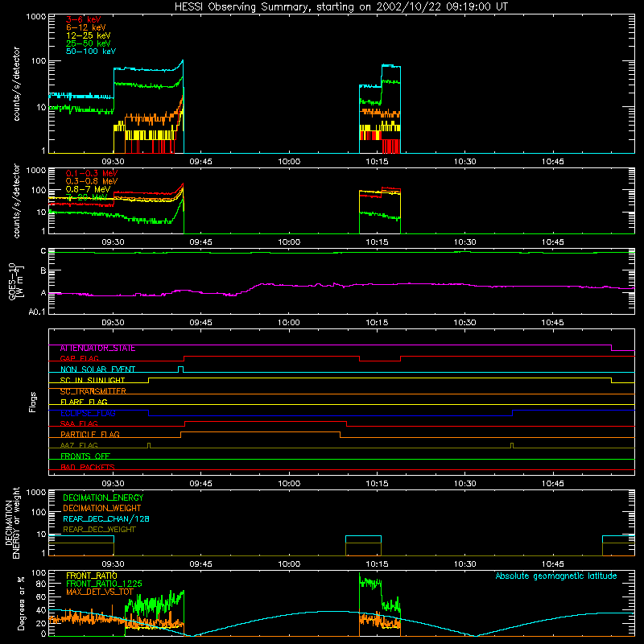This screenshot has height=644, width=644.
Task: Click the 0.1-0.3 MeV legend label
Action: point(92,173)
